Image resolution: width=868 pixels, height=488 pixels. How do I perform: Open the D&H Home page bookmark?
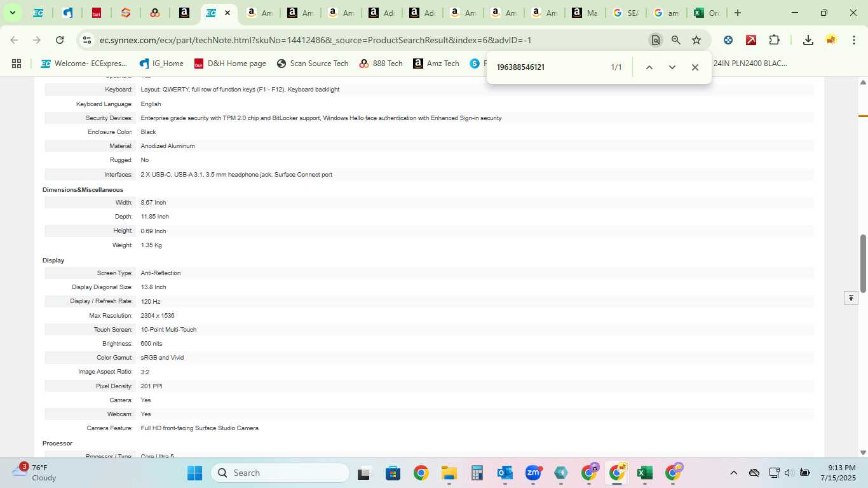pyautogui.click(x=230, y=64)
